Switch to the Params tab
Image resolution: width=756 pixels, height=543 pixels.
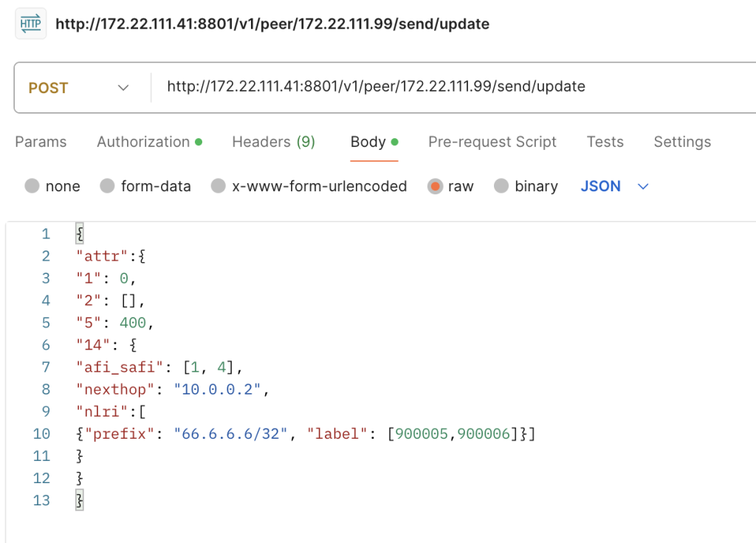tap(41, 142)
